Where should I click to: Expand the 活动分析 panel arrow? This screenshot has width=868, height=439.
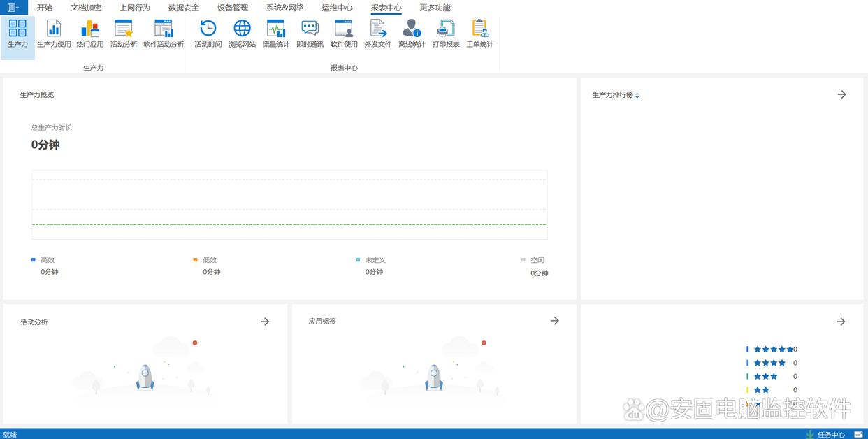[265, 322]
